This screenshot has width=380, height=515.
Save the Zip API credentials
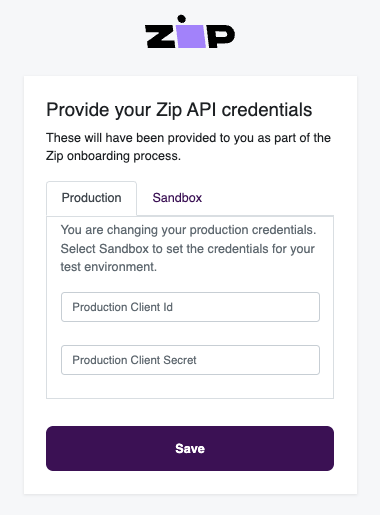click(x=190, y=448)
